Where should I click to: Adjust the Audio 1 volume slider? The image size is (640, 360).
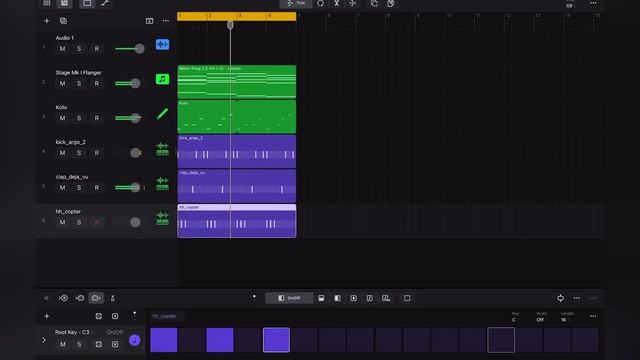click(x=129, y=49)
